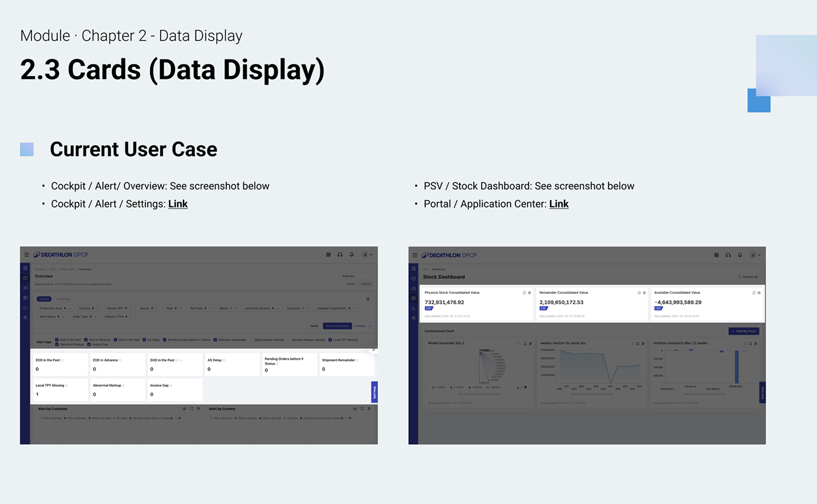Click notification bell in Stock Dashboard header
817x504 pixels.
(x=740, y=255)
